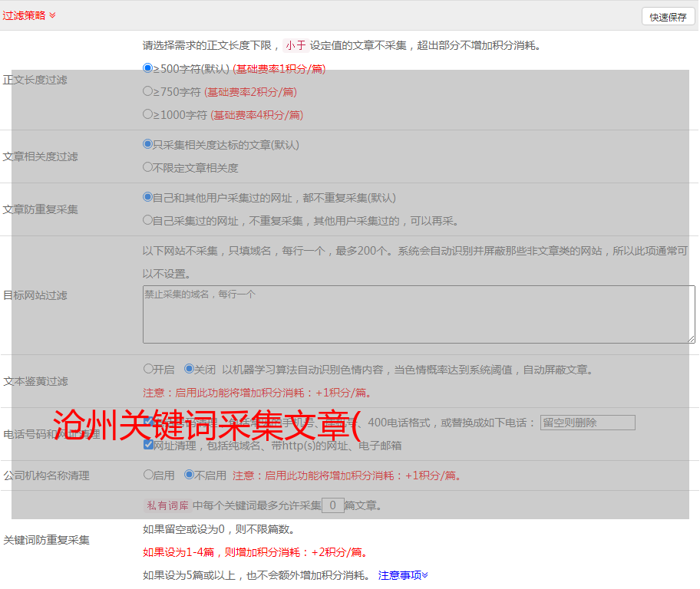Select 关闭 for 文本鉴黄过滤
This screenshot has width=700, height=589.
click(189, 369)
